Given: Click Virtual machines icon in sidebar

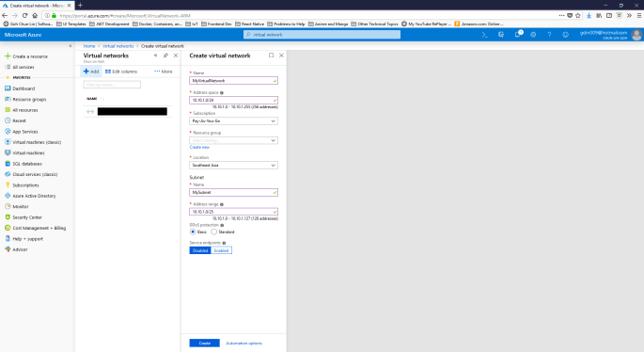Looking at the screenshot, I should 8,152.
